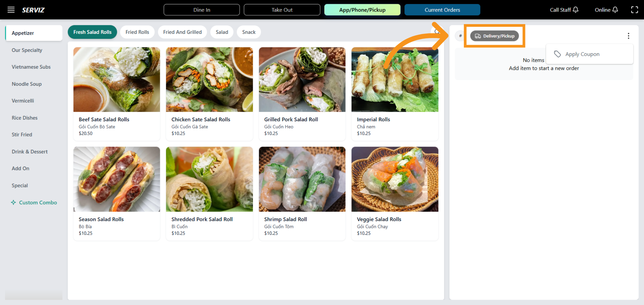Click the Online bell icon
Viewport: 644px width, 305px height.
615,10
